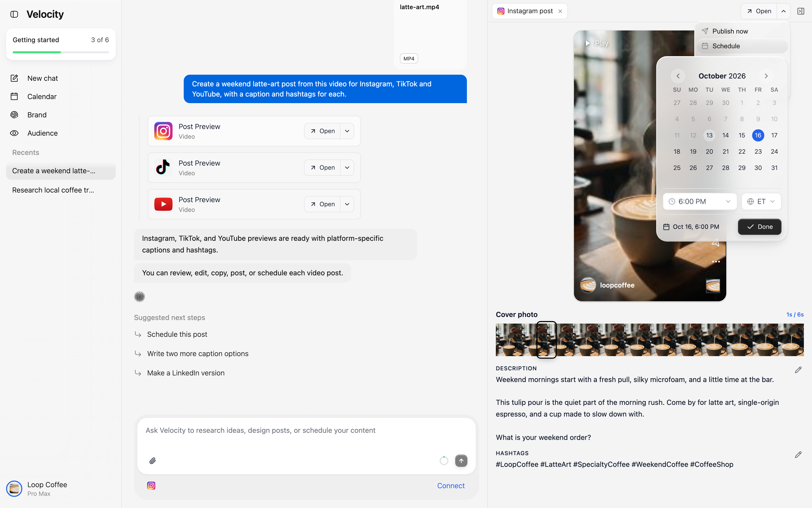Select the highlighted cover photo frame
The width and height of the screenshot is (812, 508).
click(x=546, y=340)
